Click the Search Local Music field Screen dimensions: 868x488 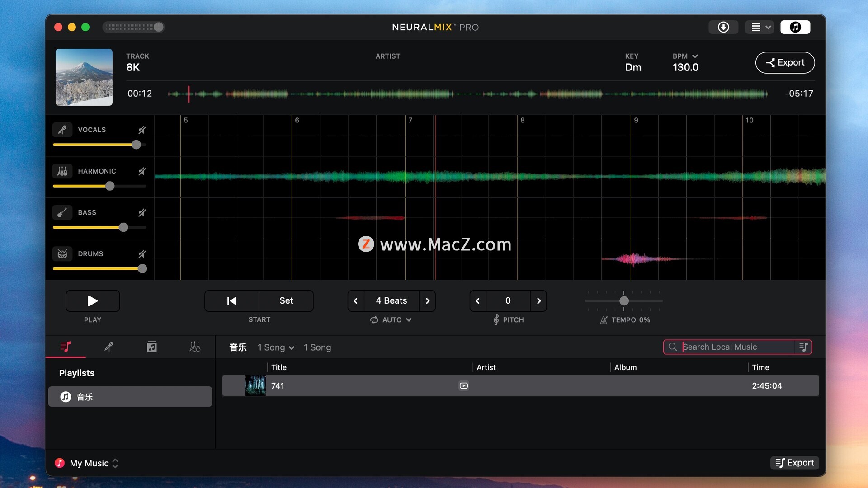click(737, 347)
